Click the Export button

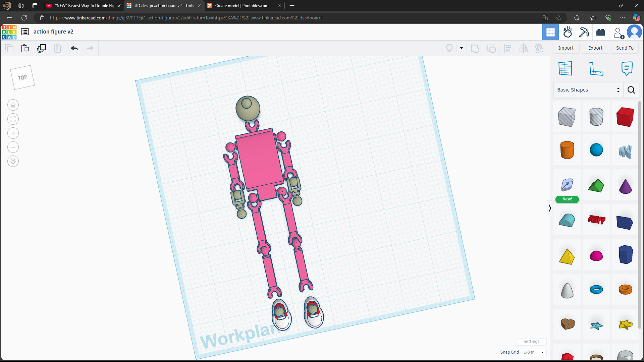[595, 48]
